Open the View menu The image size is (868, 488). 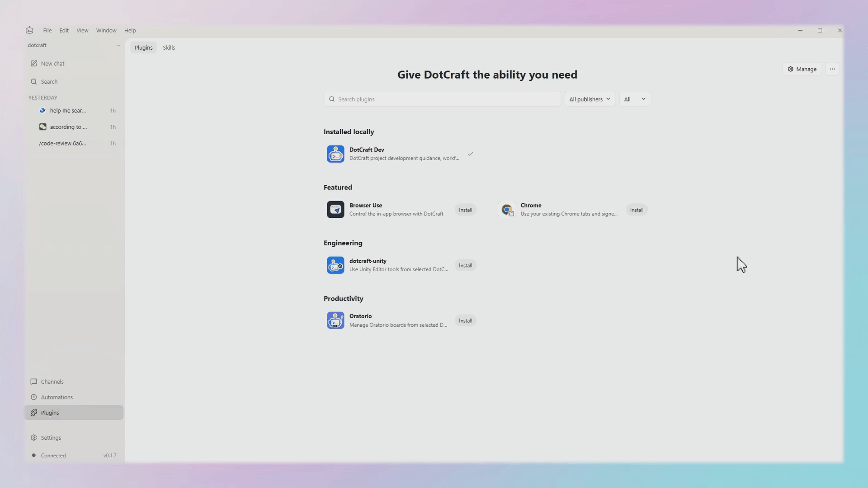pyautogui.click(x=82, y=30)
